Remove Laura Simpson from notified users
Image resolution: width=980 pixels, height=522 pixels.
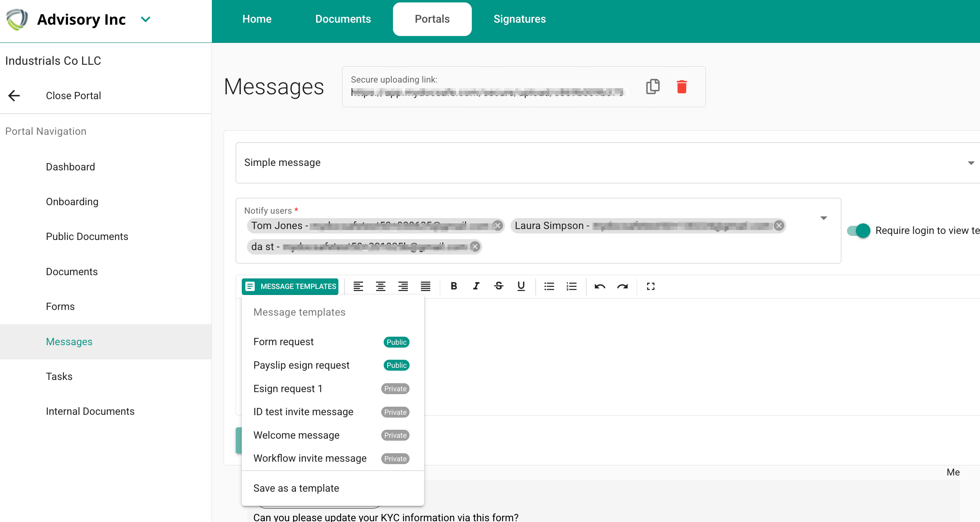(x=779, y=226)
